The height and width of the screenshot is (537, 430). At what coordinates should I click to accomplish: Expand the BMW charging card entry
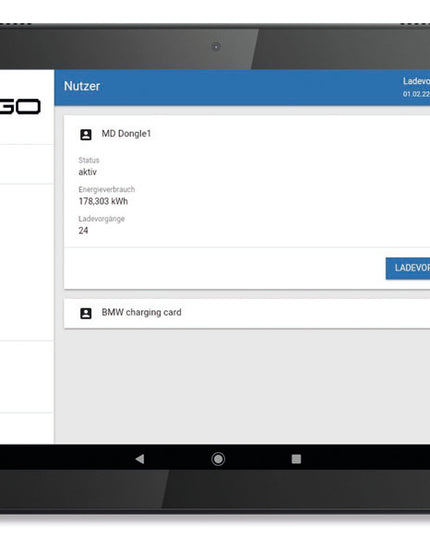point(247,313)
